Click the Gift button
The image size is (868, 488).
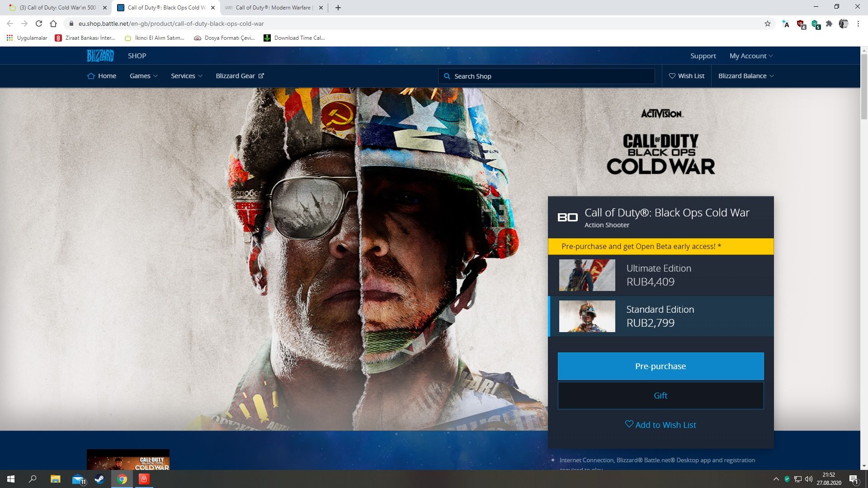(660, 395)
